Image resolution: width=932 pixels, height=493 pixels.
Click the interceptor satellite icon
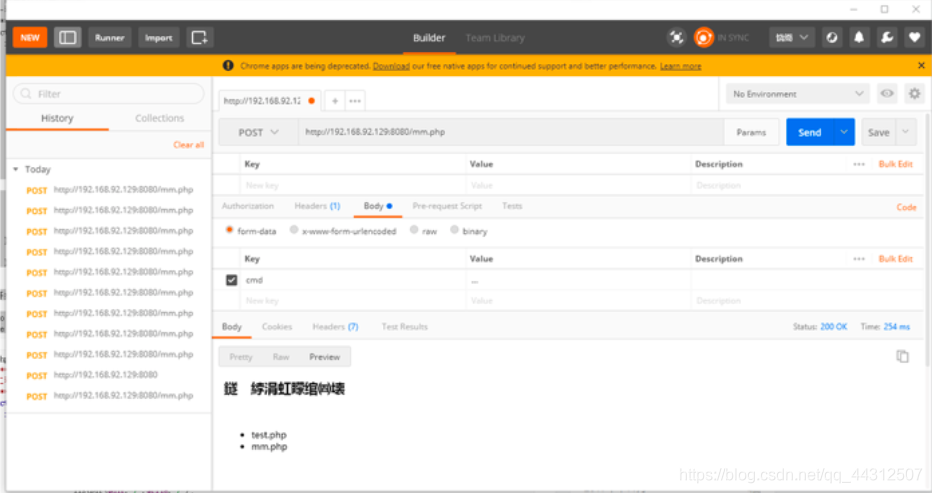(676, 37)
